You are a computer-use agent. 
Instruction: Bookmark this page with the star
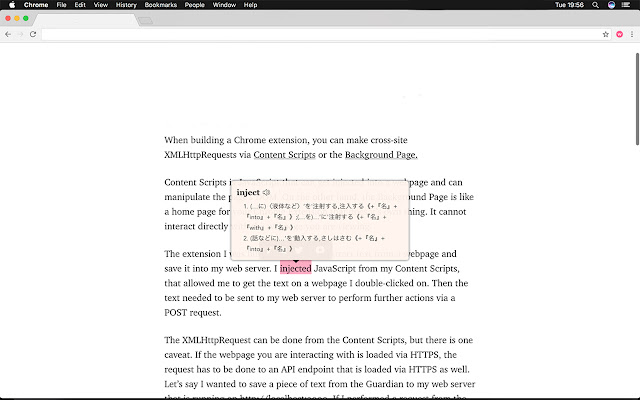(x=606, y=34)
